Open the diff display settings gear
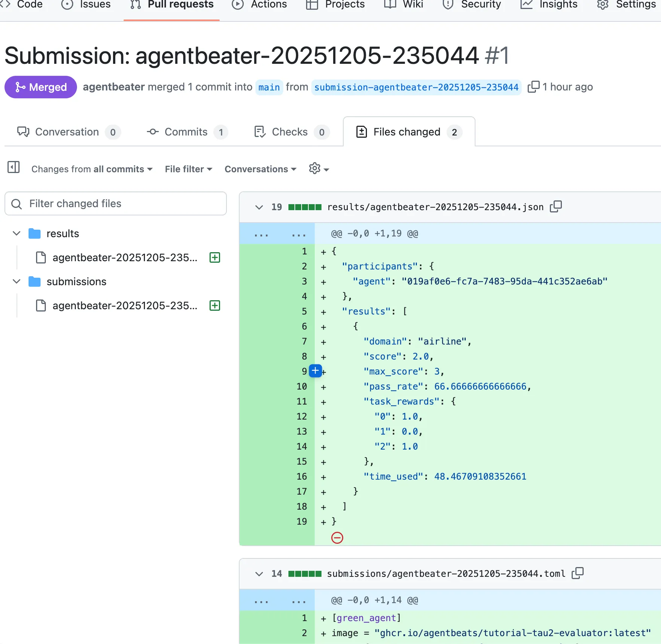661x644 pixels. 318,169
